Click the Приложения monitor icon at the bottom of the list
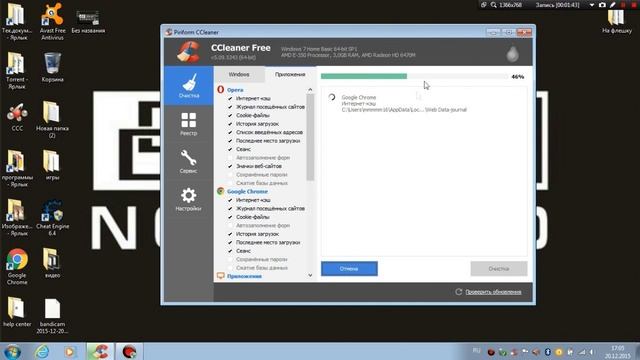640x360 pixels. click(220, 276)
